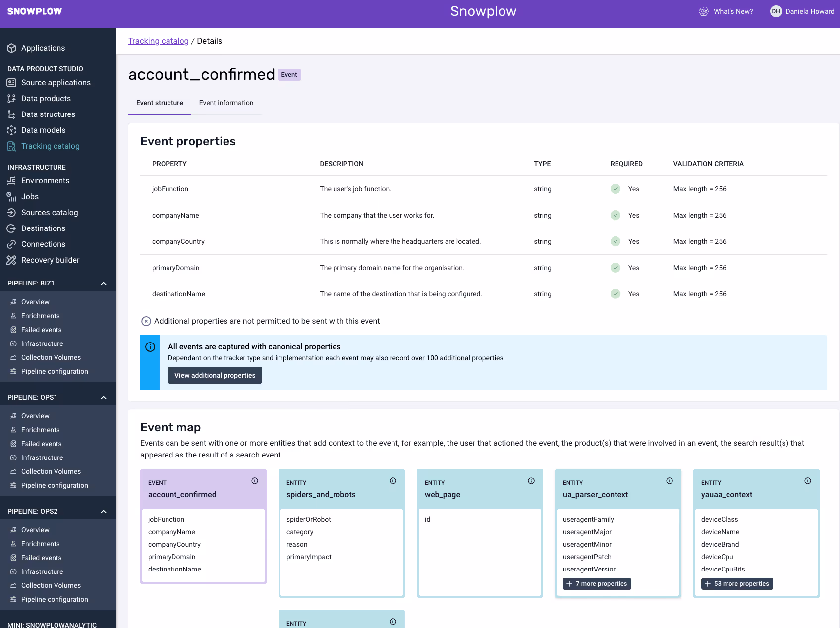Open OPS1 Failed events page
This screenshot has height=628, width=840.
pos(42,444)
